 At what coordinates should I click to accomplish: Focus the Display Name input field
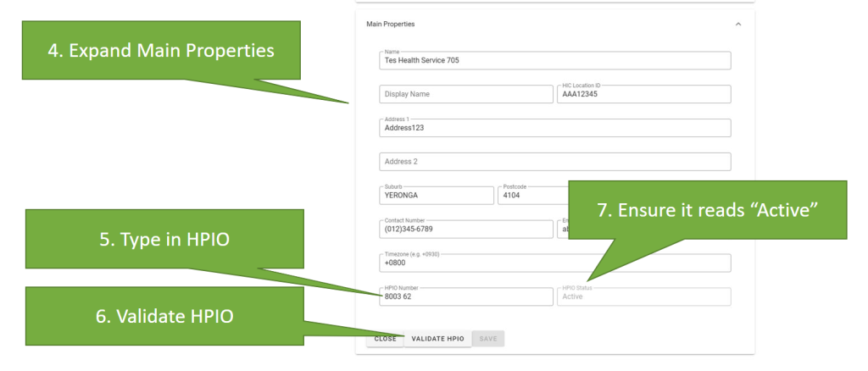click(465, 94)
